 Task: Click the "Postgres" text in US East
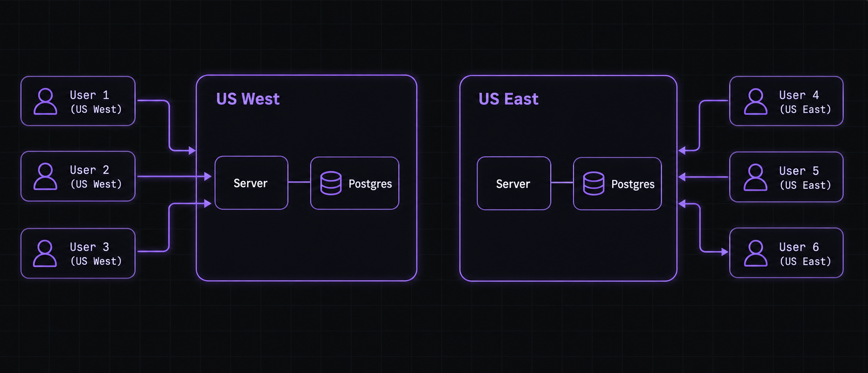click(x=633, y=184)
